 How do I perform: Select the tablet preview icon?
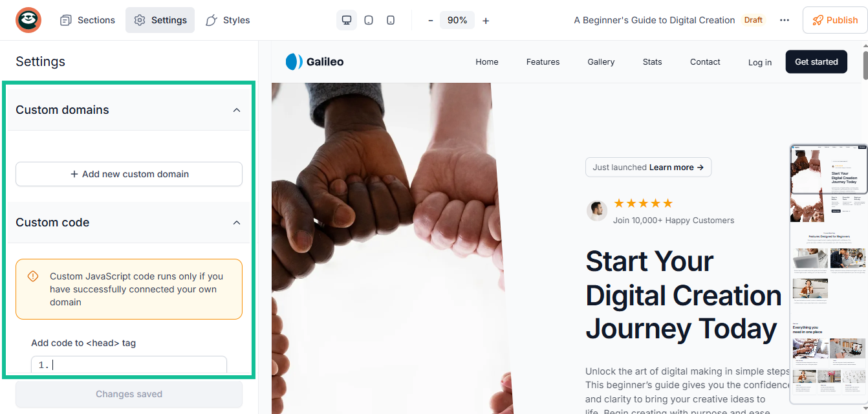click(368, 20)
